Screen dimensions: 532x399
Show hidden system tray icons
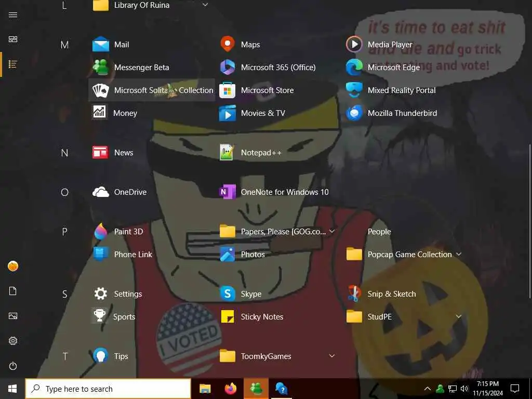coord(428,389)
